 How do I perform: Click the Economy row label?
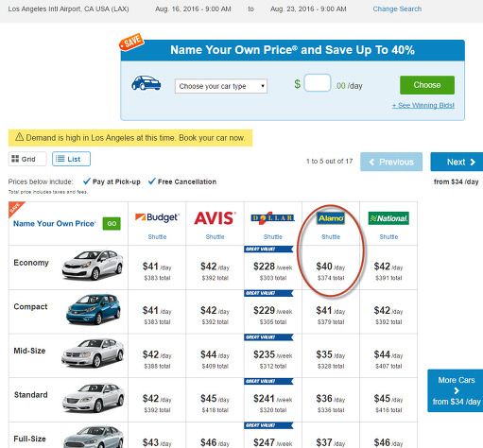click(x=31, y=263)
